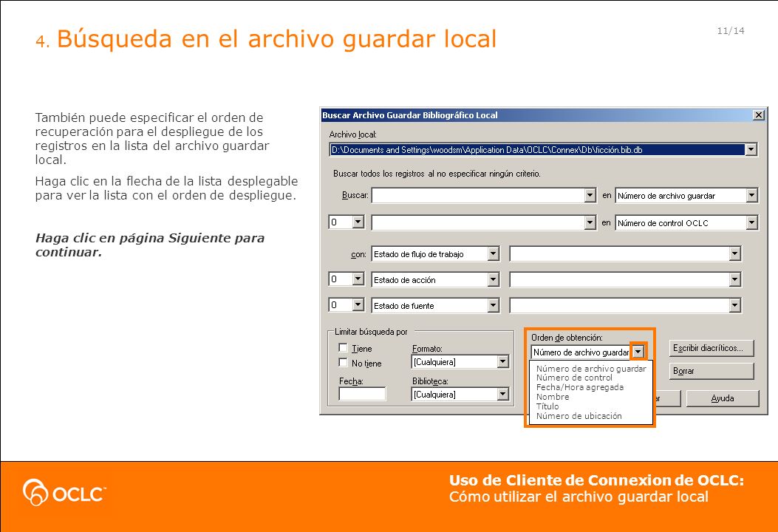
Task: Open the operator dropdown beside Estado de fuente
Action: pos(358,304)
